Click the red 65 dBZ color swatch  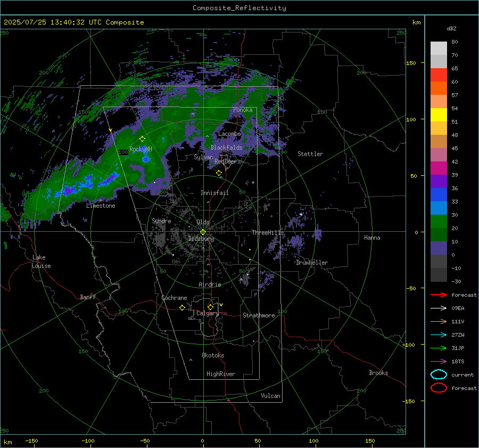[x=439, y=75]
